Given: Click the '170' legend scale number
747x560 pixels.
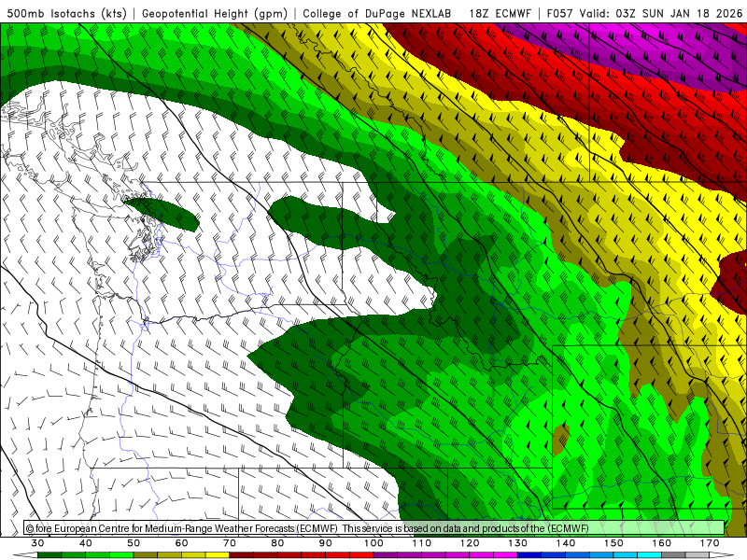Looking at the screenshot, I should coord(711,543).
